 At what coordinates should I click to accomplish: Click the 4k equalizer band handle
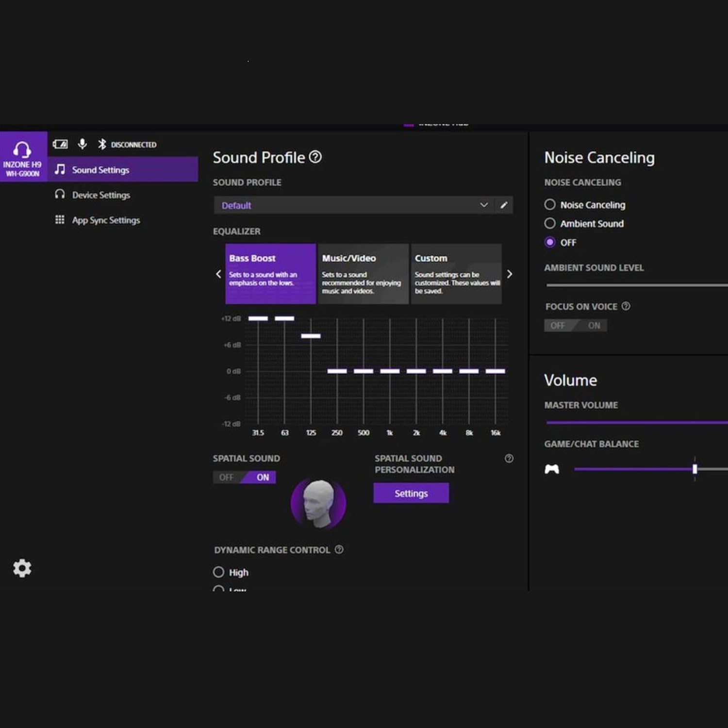click(443, 371)
